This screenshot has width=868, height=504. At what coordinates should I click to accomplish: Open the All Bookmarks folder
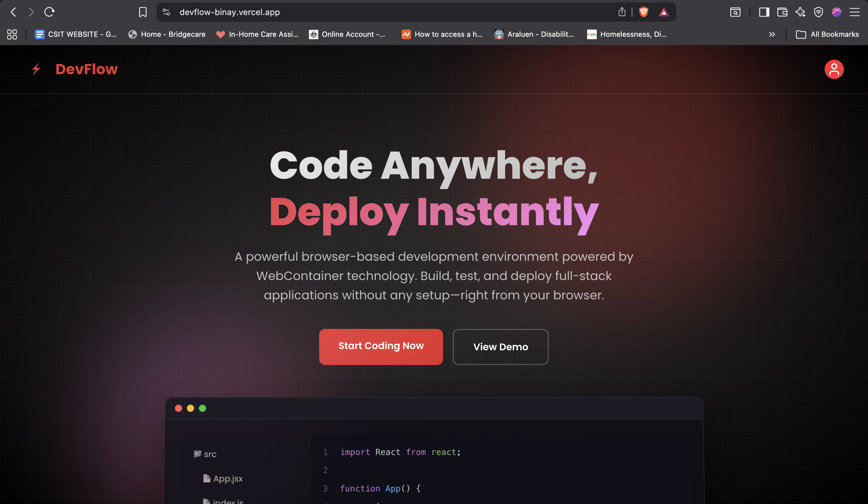(x=827, y=34)
